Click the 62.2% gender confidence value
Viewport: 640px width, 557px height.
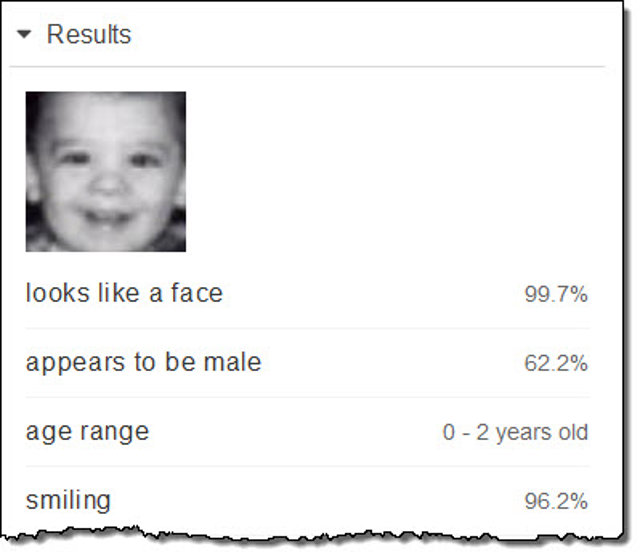click(556, 363)
